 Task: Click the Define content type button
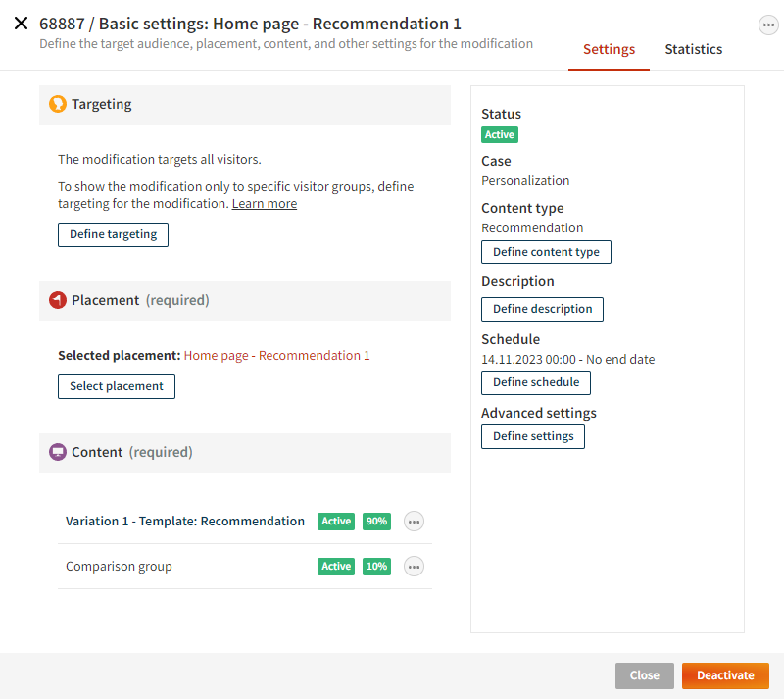click(546, 252)
